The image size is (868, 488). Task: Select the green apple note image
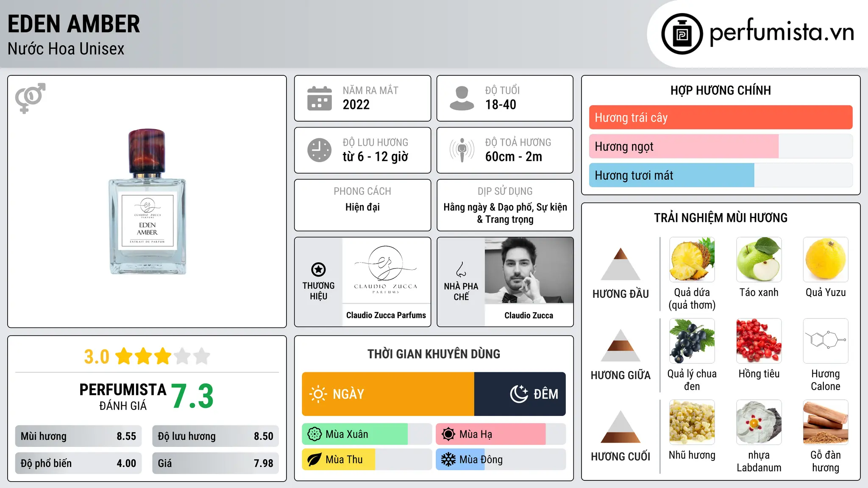coord(759,260)
